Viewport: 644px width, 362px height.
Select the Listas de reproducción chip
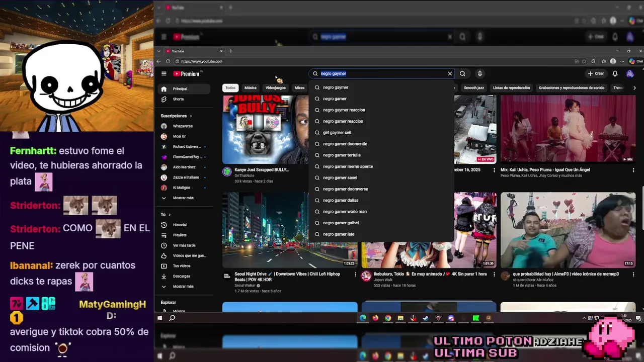pyautogui.click(x=511, y=88)
